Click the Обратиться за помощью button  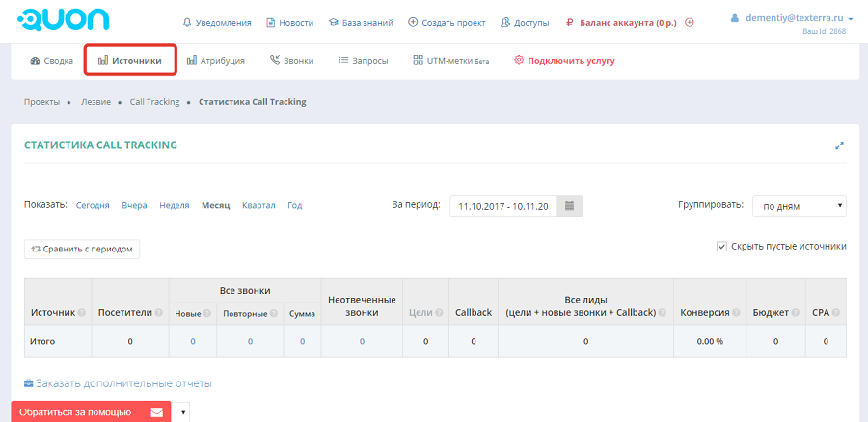tap(91, 412)
